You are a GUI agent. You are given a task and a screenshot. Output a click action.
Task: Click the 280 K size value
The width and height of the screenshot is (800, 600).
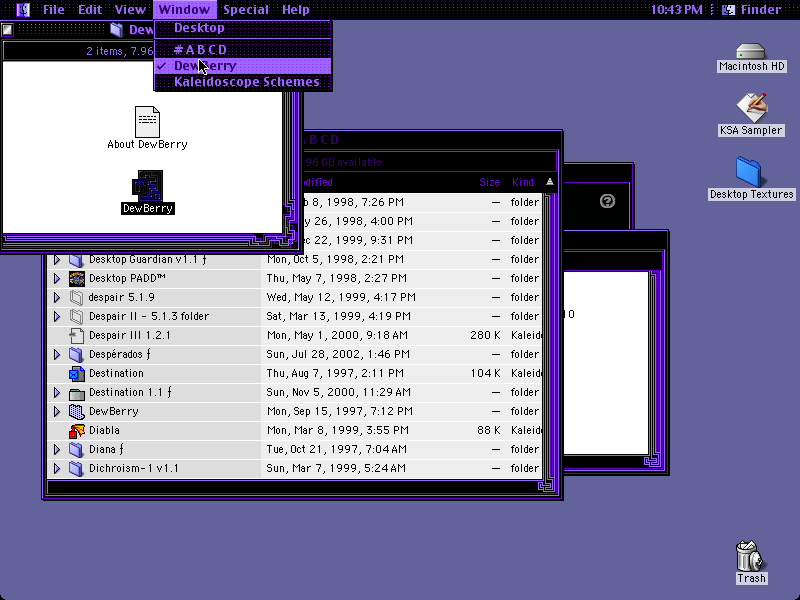coord(485,335)
